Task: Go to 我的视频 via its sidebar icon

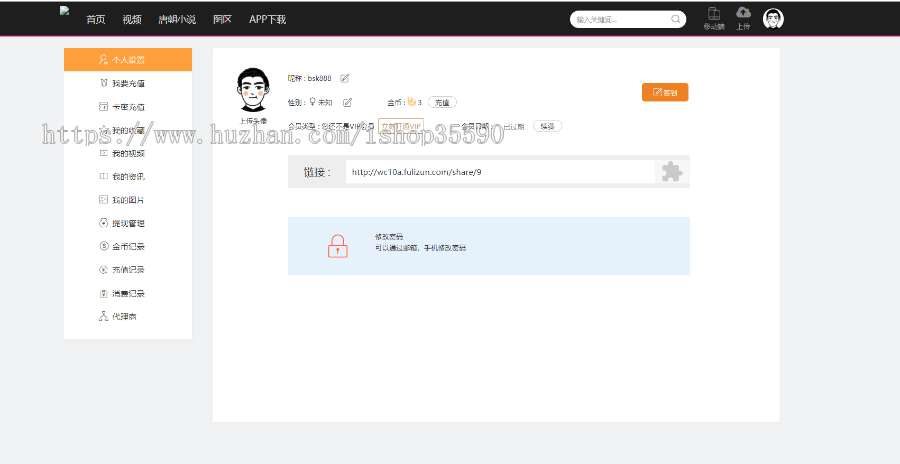Action: coord(103,153)
